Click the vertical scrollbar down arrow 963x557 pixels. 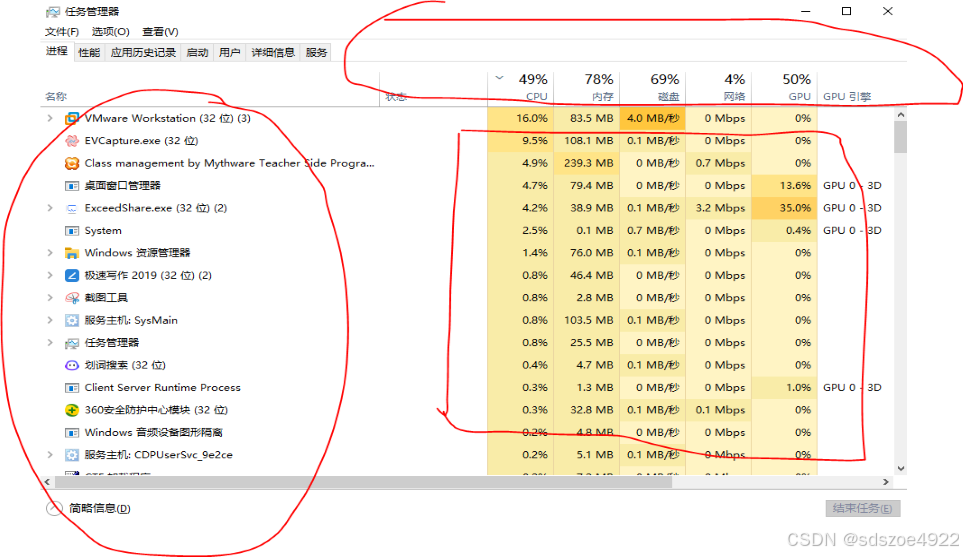click(900, 469)
